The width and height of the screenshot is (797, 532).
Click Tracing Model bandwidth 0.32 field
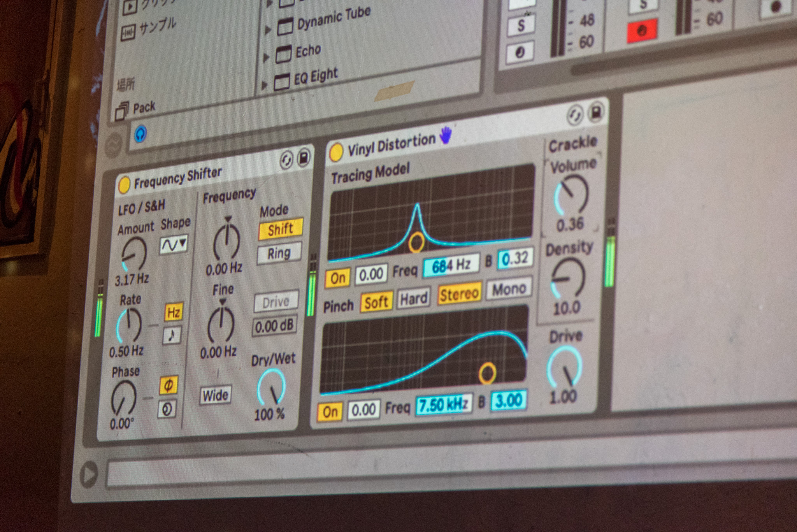coord(514,259)
